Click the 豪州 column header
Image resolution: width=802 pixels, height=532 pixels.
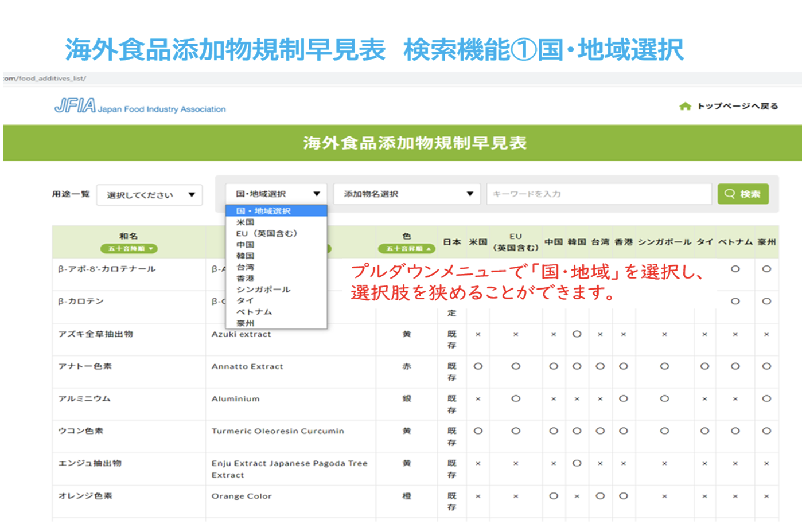[766, 242]
